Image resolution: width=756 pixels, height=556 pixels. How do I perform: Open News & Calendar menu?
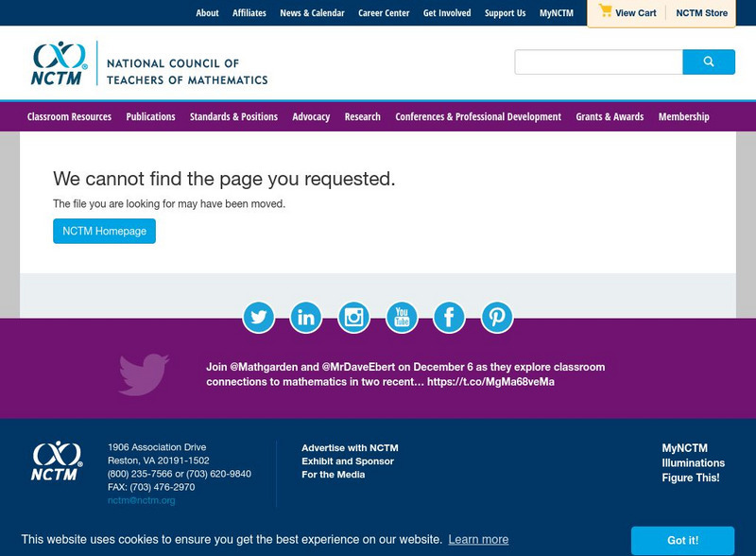tap(313, 13)
